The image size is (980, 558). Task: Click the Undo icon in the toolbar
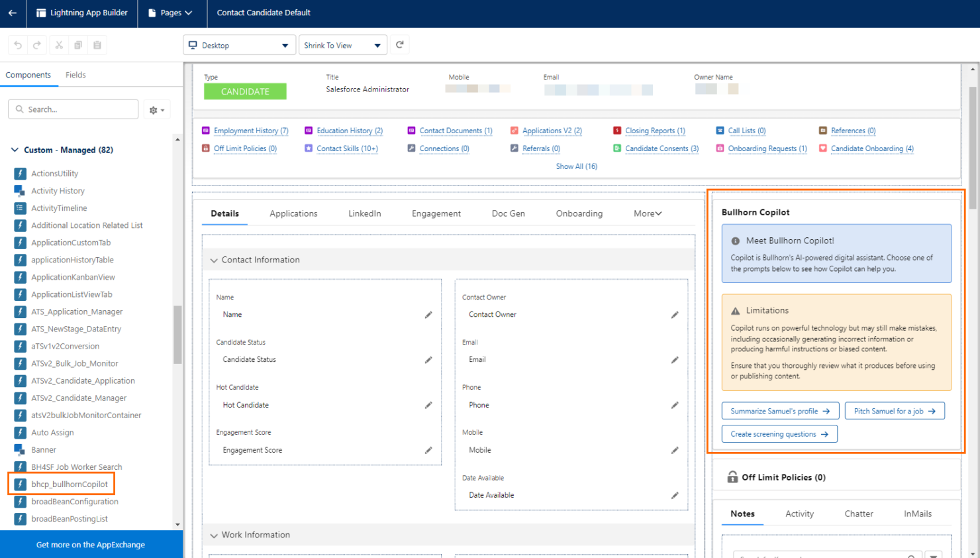[x=18, y=45]
